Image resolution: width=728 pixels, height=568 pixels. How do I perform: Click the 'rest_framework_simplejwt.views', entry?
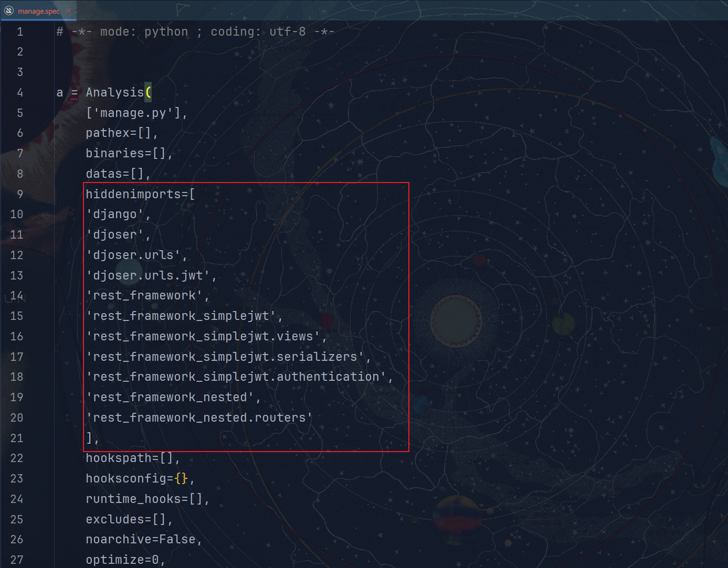pyautogui.click(x=206, y=337)
